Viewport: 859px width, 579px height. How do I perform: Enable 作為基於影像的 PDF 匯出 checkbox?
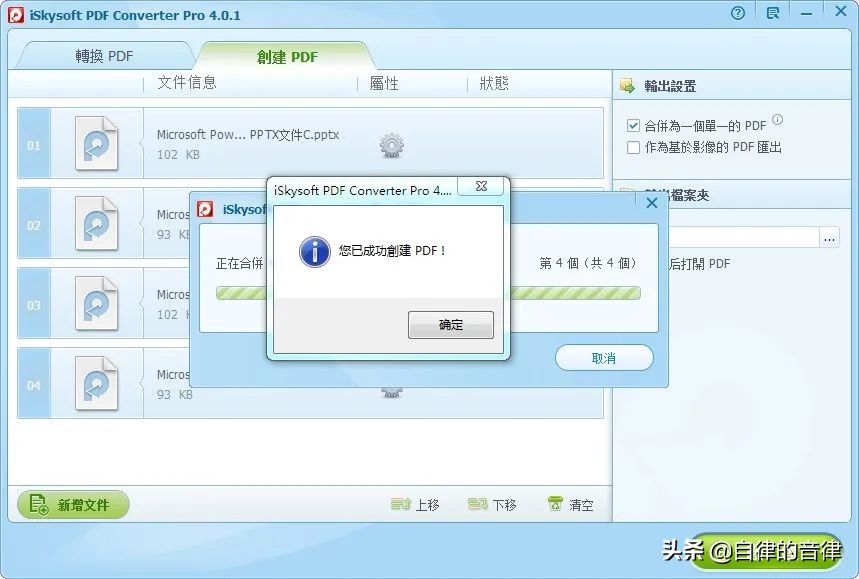633,147
